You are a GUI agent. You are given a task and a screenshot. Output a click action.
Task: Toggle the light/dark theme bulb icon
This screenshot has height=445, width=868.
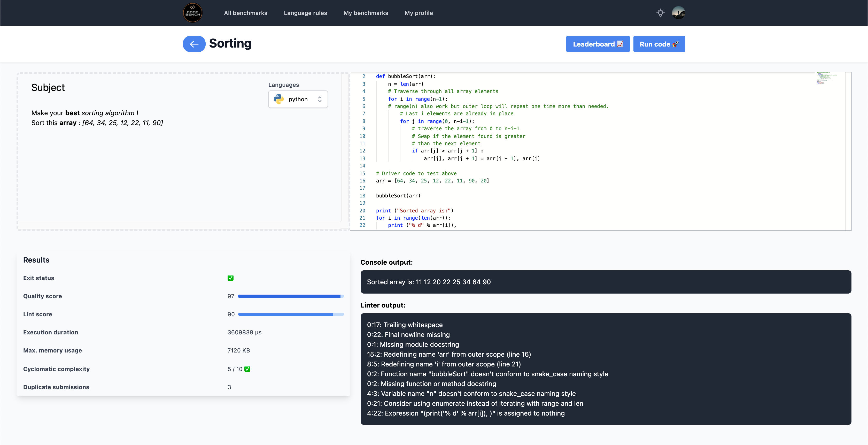pos(660,13)
